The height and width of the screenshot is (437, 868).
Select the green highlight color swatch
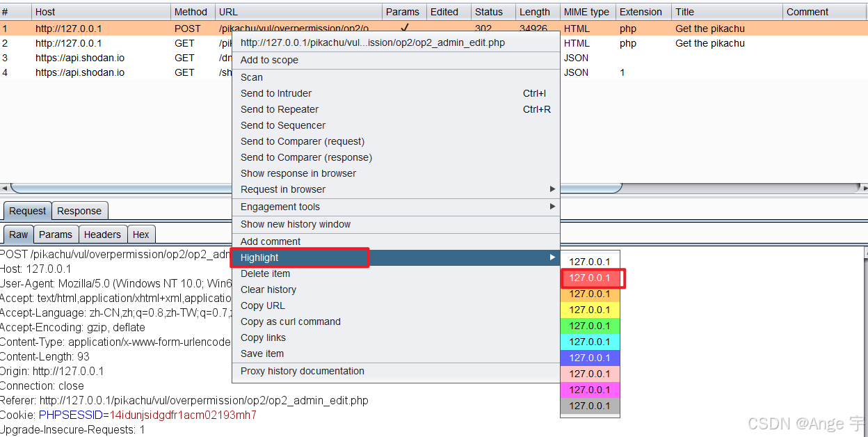[590, 326]
